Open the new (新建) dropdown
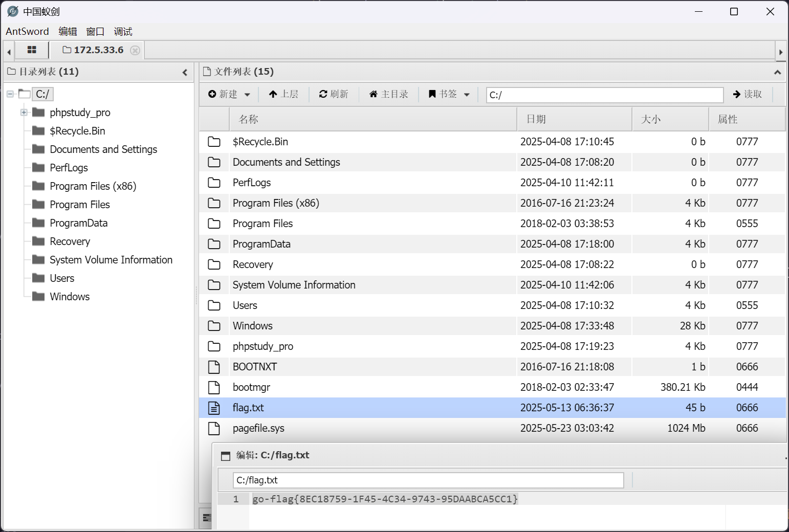789x532 pixels. pos(229,94)
